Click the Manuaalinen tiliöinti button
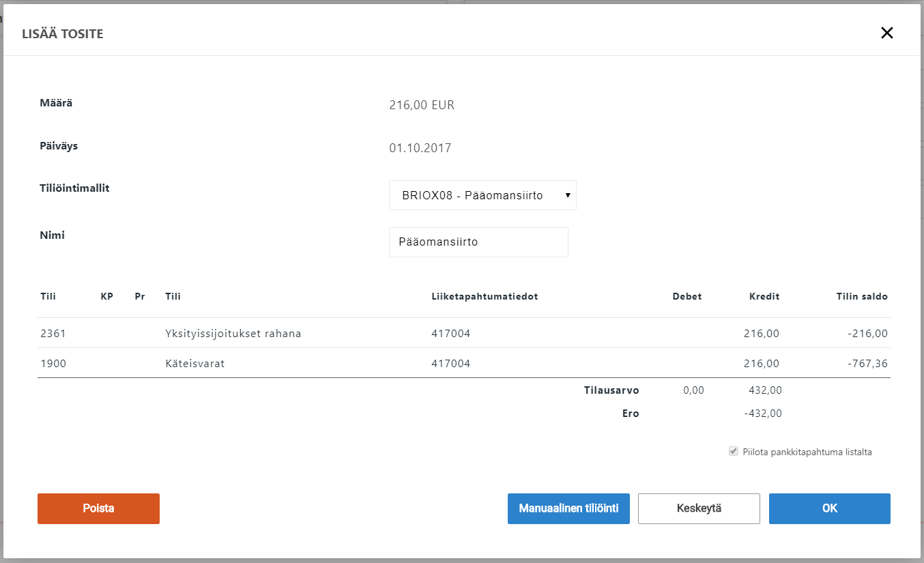924x563 pixels. click(568, 508)
